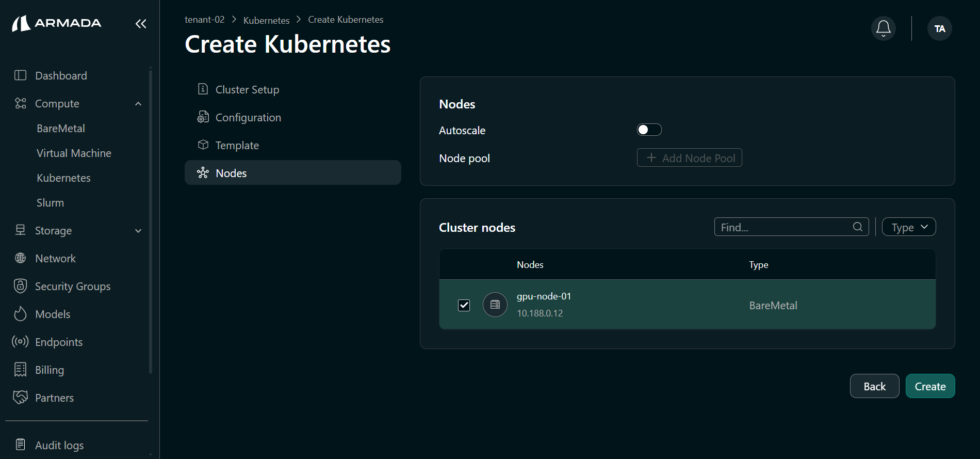Collapse the sidebar with double chevron

(141, 24)
